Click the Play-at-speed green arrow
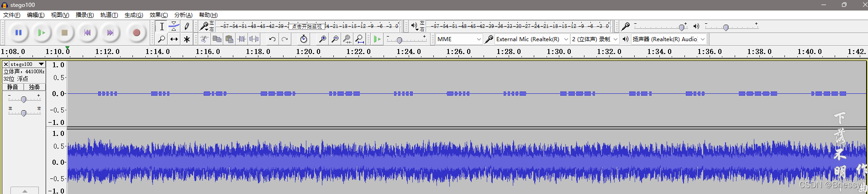The height and width of the screenshot is (194, 868). (377, 39)
